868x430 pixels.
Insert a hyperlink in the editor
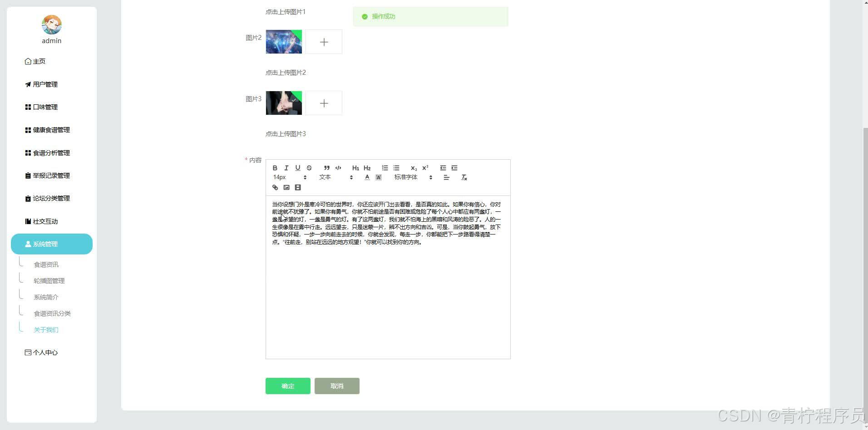click(275, 187)
